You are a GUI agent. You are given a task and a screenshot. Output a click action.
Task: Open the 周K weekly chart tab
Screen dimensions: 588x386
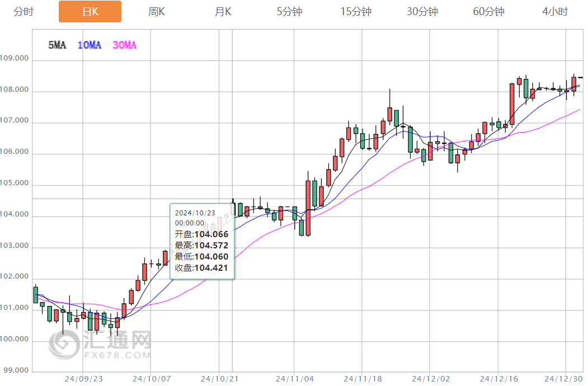[x=157, y=11]
